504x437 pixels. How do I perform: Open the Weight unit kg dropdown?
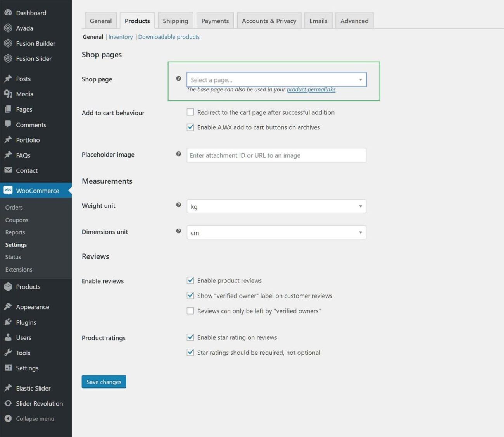276,206
